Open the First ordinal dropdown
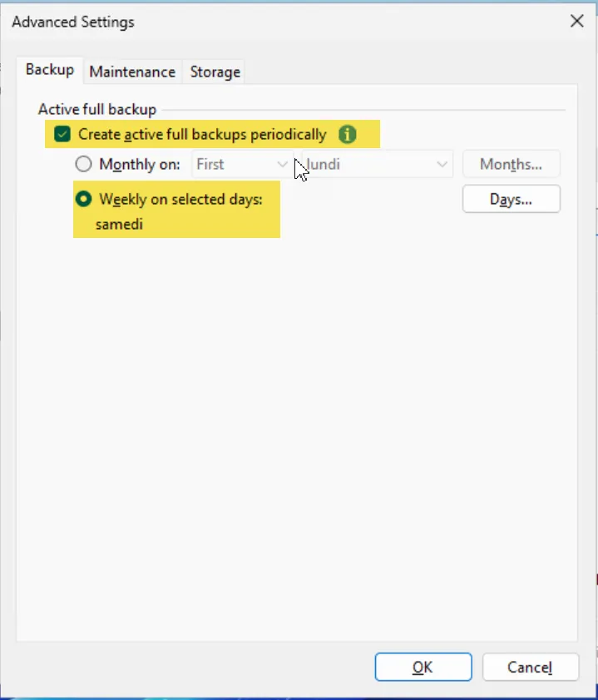Image resolution: width=598 pixels, height=700 pixels. [x=241, y=164]
